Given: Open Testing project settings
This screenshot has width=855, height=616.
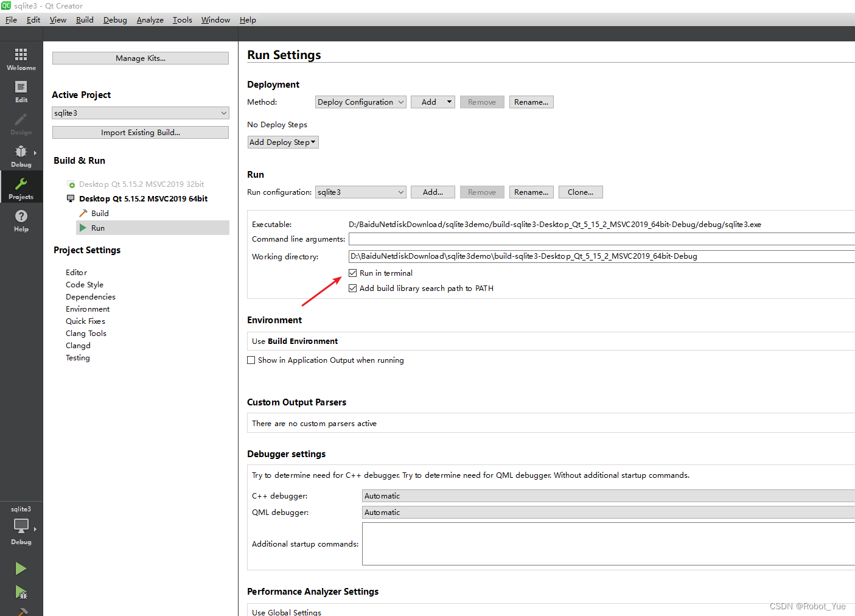Looking at the screenshot, I should (x=78, y=357).
